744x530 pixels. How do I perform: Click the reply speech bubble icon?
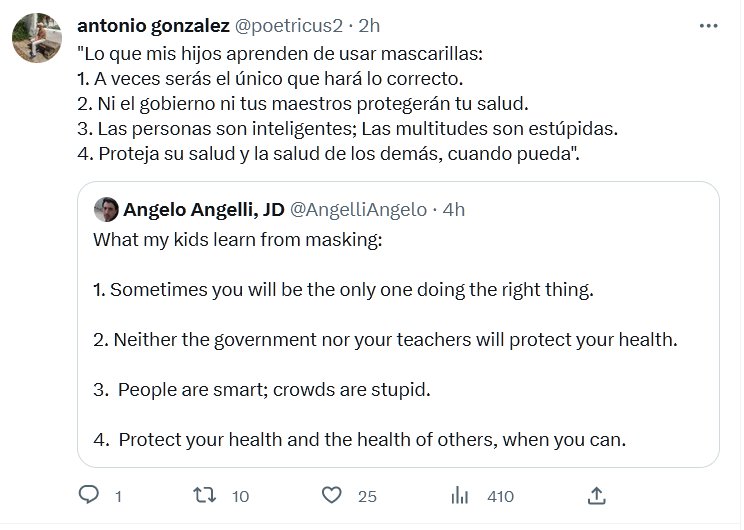(x=88, y=495)
